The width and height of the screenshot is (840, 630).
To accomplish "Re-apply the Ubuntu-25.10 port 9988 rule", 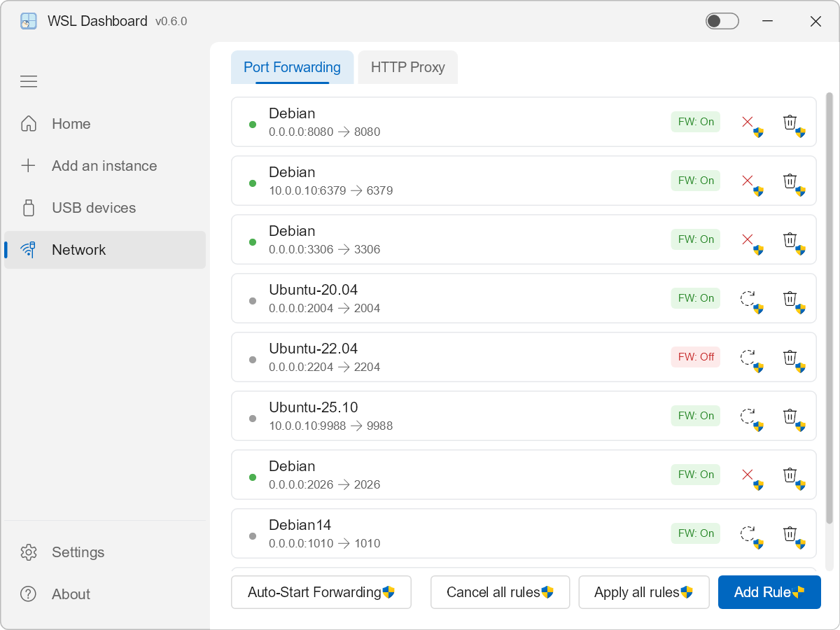I will pos(748,416).
